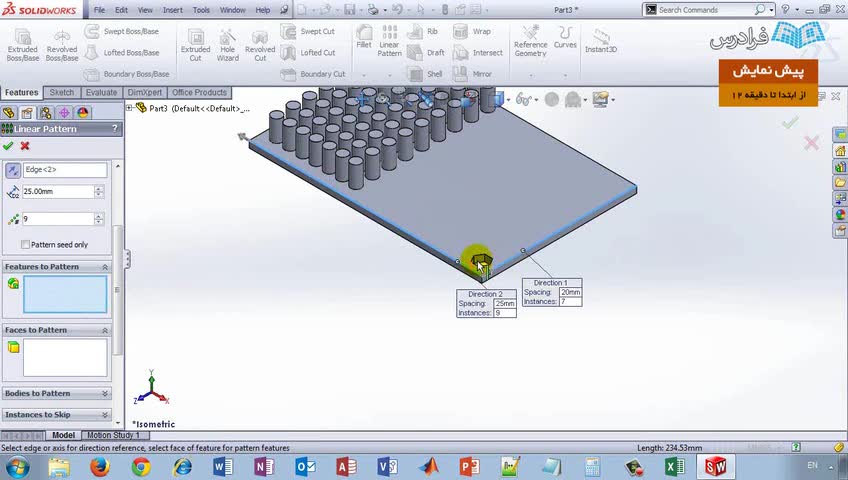This screenshot has width=848, height=480.
Task: Click the Search Commands box
Action: 705,10
